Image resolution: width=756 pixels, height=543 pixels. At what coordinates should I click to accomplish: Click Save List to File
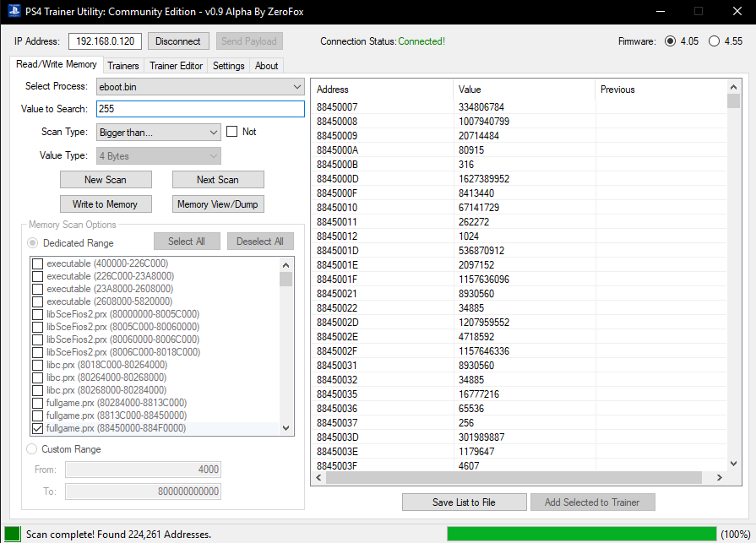pos(464,502)
